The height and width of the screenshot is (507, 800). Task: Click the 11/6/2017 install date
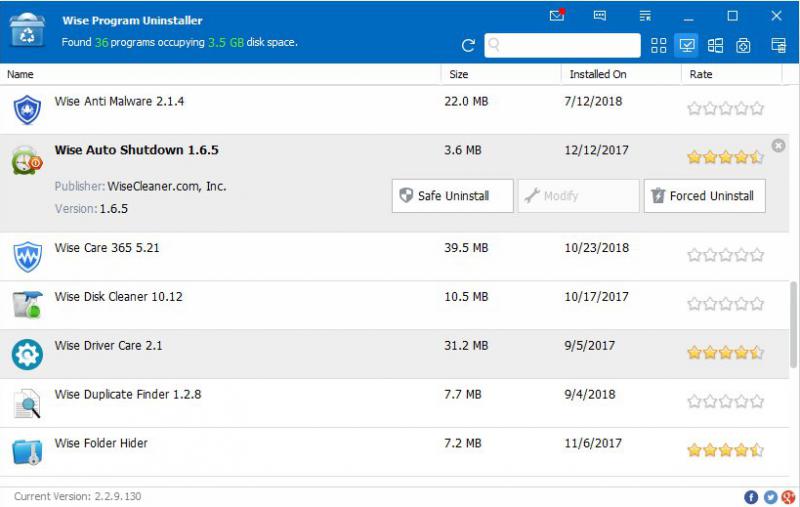[592, 443]
